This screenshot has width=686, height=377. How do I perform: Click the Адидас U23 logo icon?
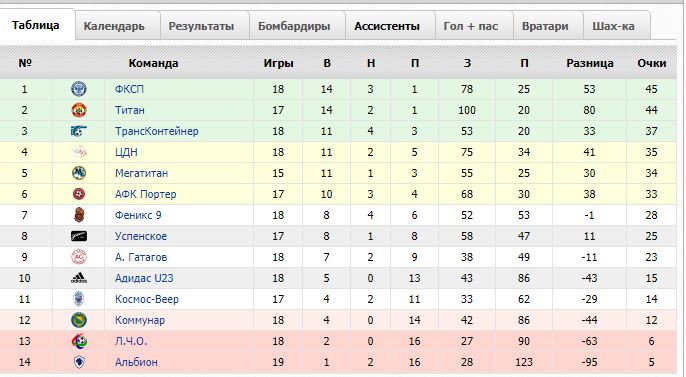point(79,278)
